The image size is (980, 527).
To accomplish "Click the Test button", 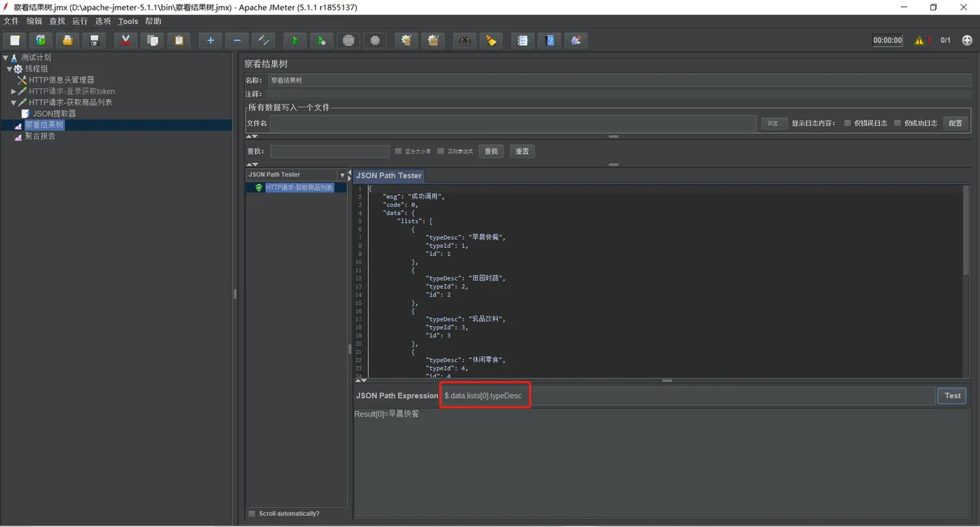I will coord(952,395).
